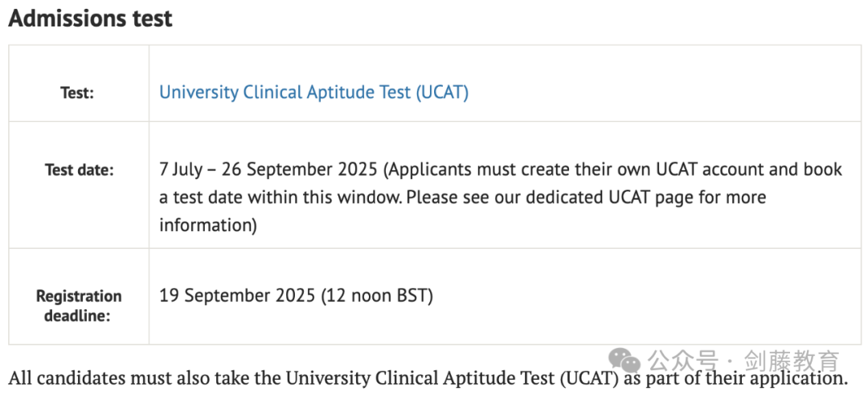
Task: Click the 19 September 2025 deadline date
Action: (237, 296)
